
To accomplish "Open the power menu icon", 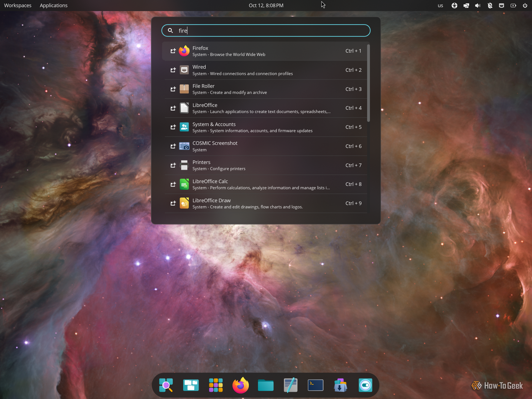I will click(525, 6).
